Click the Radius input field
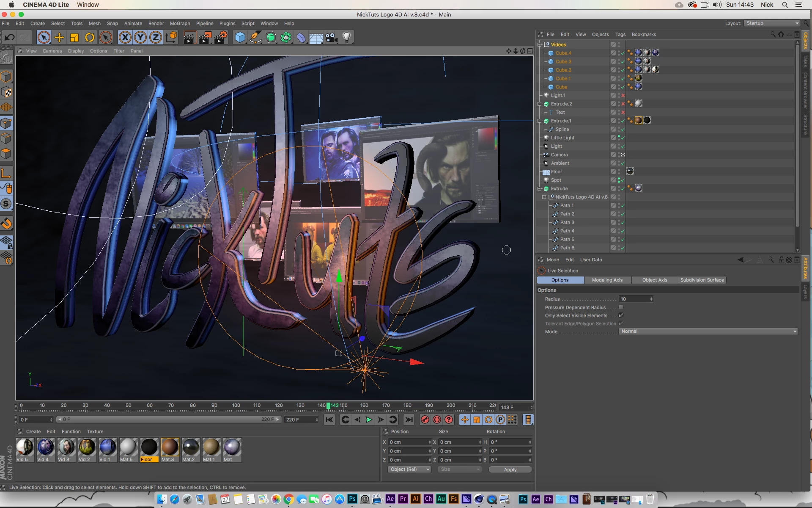The width and height of the screenshot is (812, 508). [634, 299]
